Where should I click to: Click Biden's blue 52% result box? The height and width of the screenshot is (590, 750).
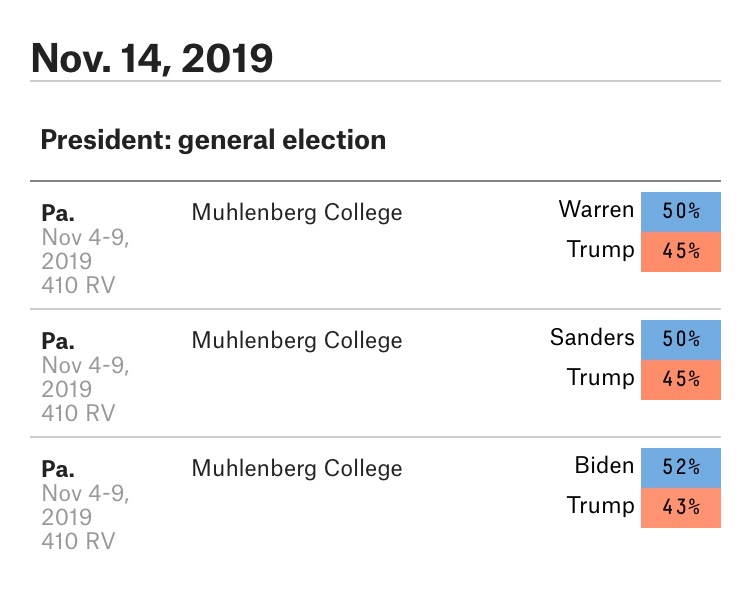tap(680, 467)
